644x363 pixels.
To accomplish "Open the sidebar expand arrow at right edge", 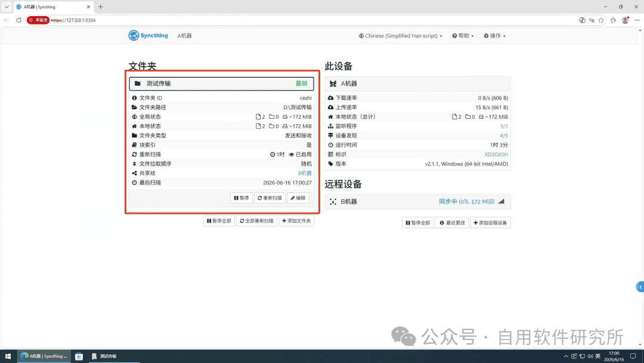I will tap(640, 287).
